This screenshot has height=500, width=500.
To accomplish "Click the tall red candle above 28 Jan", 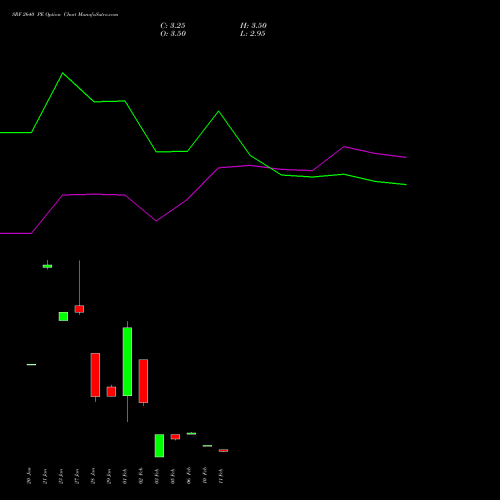I will tap(95, 375).
